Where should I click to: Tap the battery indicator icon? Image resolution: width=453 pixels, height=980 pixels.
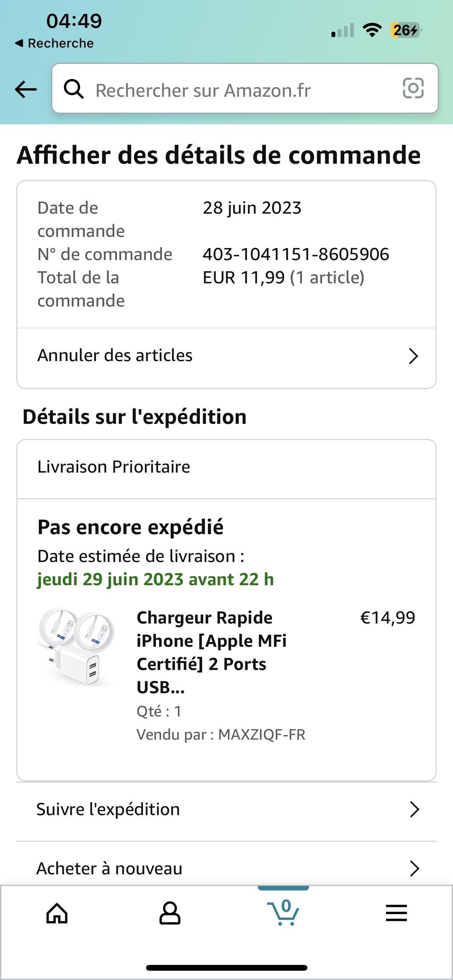click(x=406, y=30)
